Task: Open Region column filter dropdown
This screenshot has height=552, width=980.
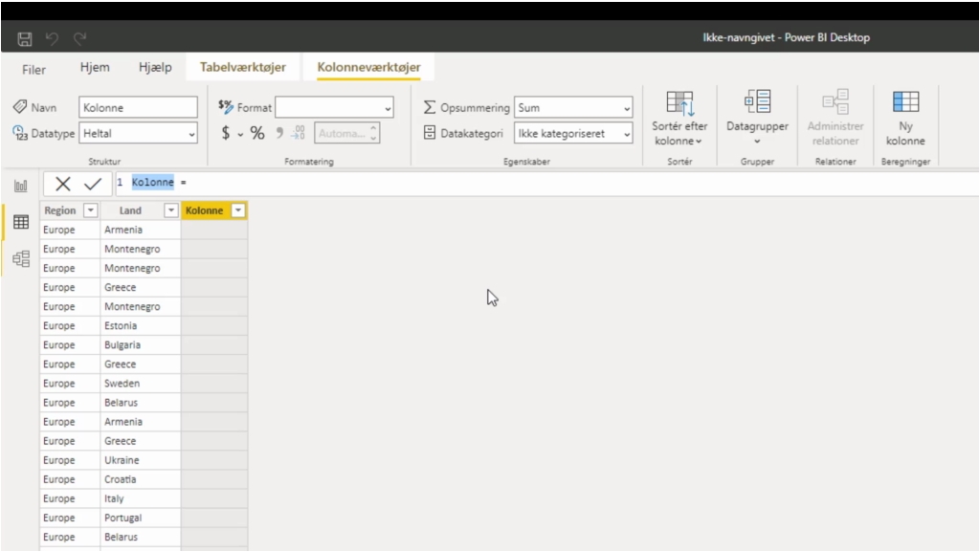Action: click(x=91, y=210)
